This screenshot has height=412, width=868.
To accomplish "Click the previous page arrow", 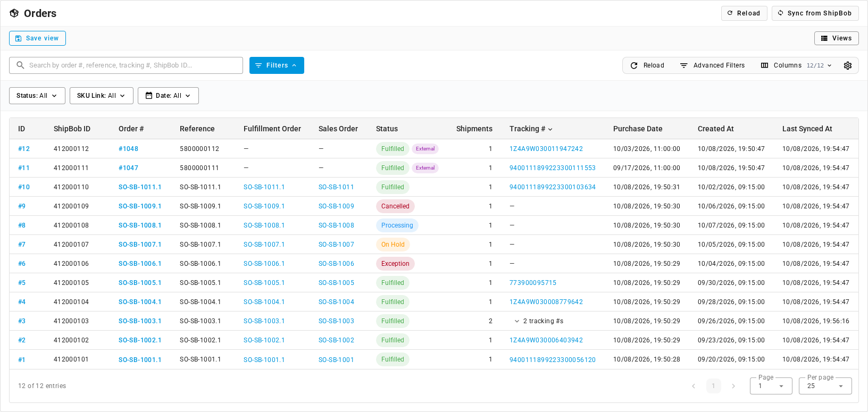I will 694,386.
